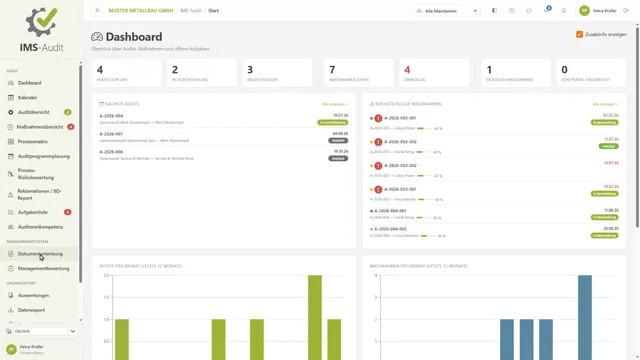The image size is (640, 360).
Task: Click progress bar of A-2026-003-002
Action: (x=424, y=152)
